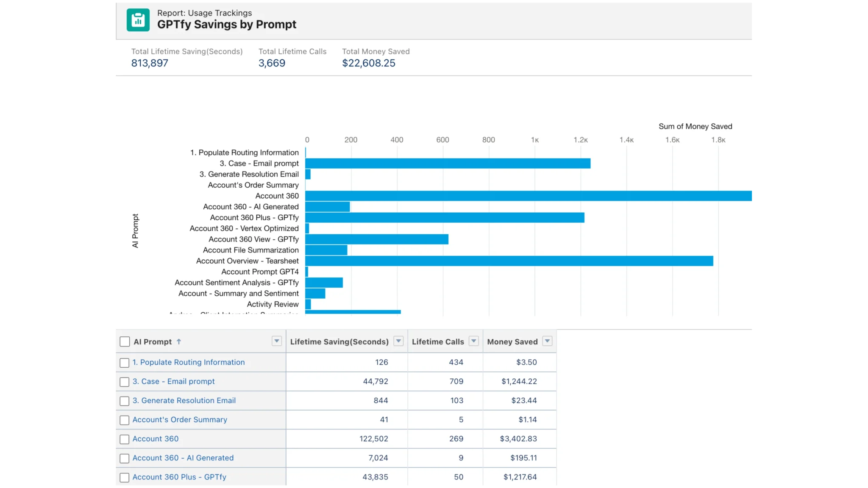The height and width of the screenshot is (488, 868).
Task: Click the Total Lifetime Calls value 3,669
Action: 272,63
